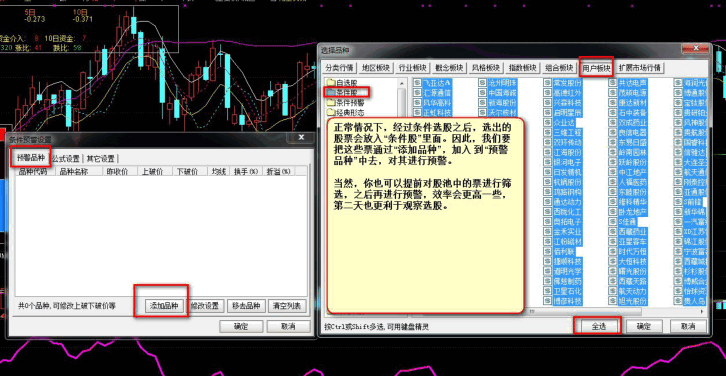Click the stock icon beside 中国海诚

coord(482,93)
